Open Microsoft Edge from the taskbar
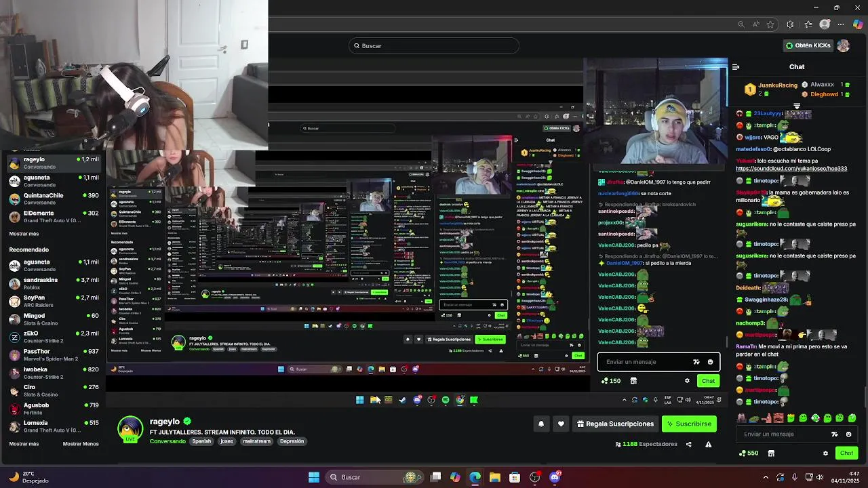This screenshot has width=868, height=488. pos(475,477)
